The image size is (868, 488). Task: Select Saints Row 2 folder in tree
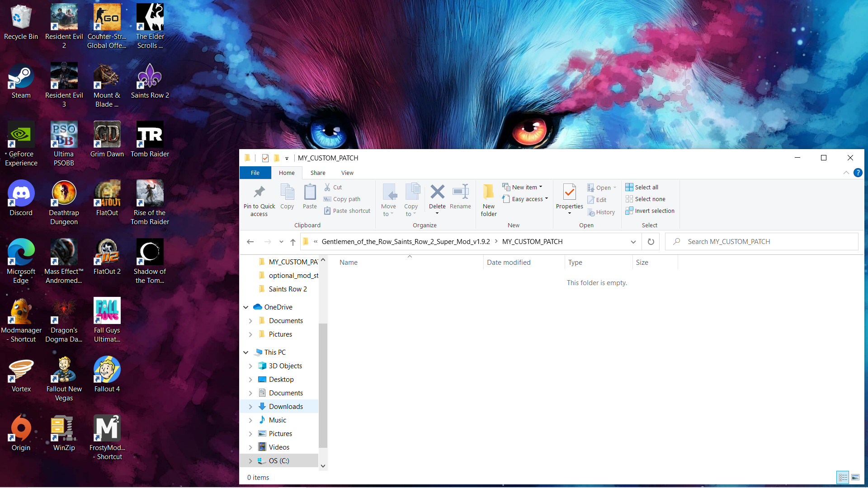coord(287,289)
